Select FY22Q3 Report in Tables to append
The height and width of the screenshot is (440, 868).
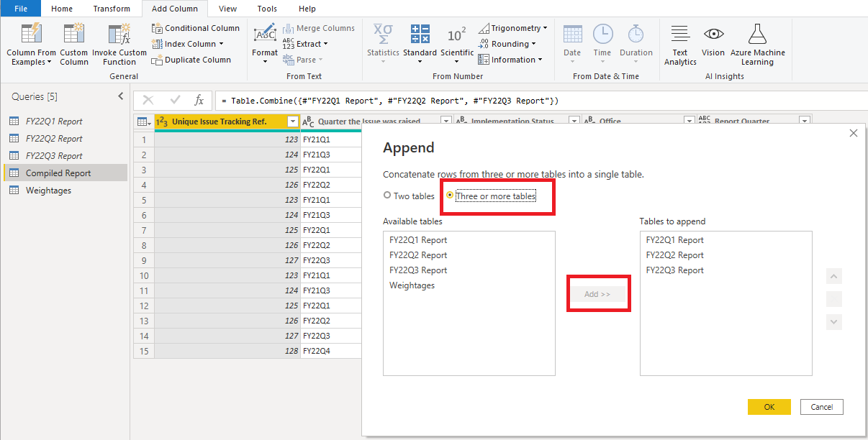pyautogui.click(x=726, y=270)
